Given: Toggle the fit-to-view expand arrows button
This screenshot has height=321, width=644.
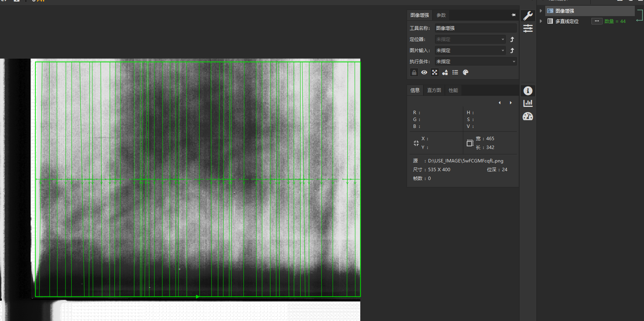Looking at the screenshot, I should [435, 72].
